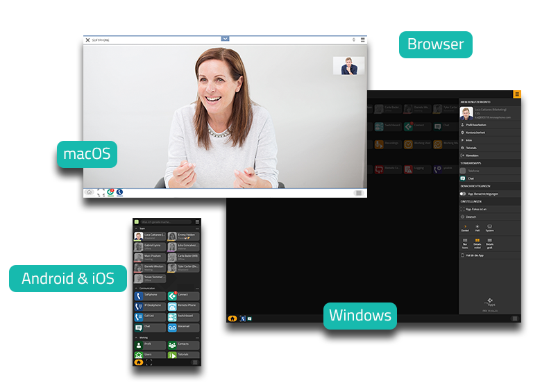Open the Softphone app on mobile
This screenshot has width=533, height=392.
[x=150, y=296]
